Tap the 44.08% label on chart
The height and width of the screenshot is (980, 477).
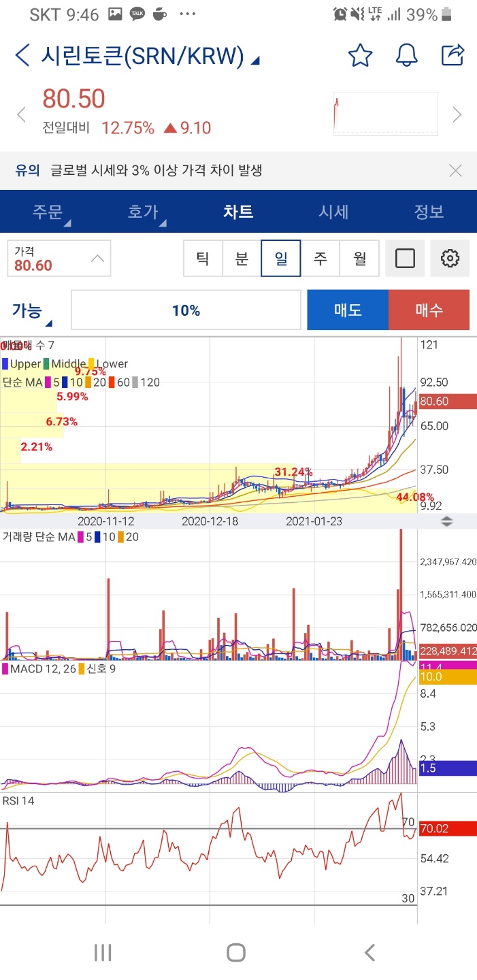(x=415, y=497)
